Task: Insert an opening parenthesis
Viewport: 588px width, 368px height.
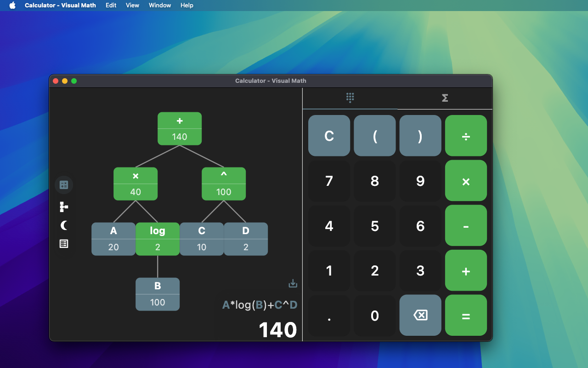Action: click(x=375, y=136)
